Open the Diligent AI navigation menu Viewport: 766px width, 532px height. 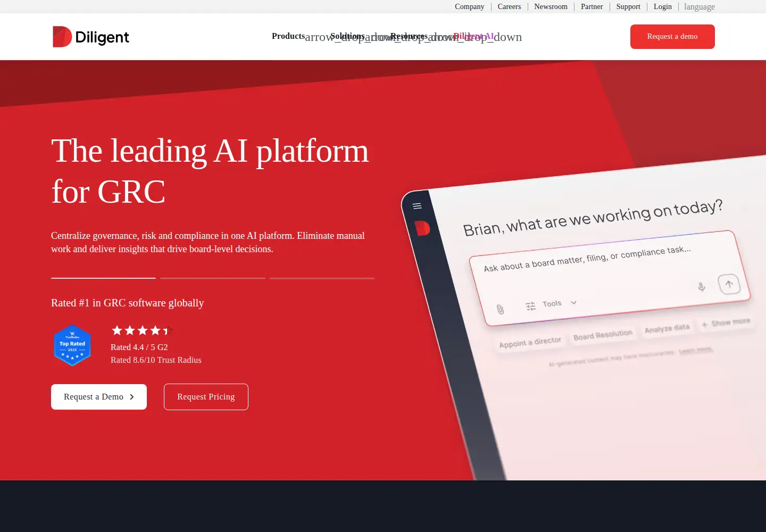click(473, 36)
